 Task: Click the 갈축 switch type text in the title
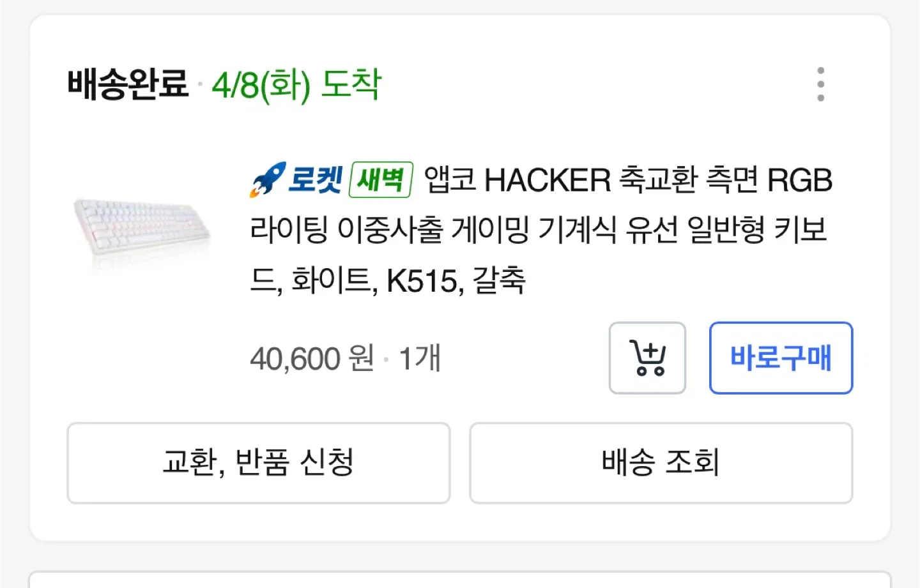499,279
